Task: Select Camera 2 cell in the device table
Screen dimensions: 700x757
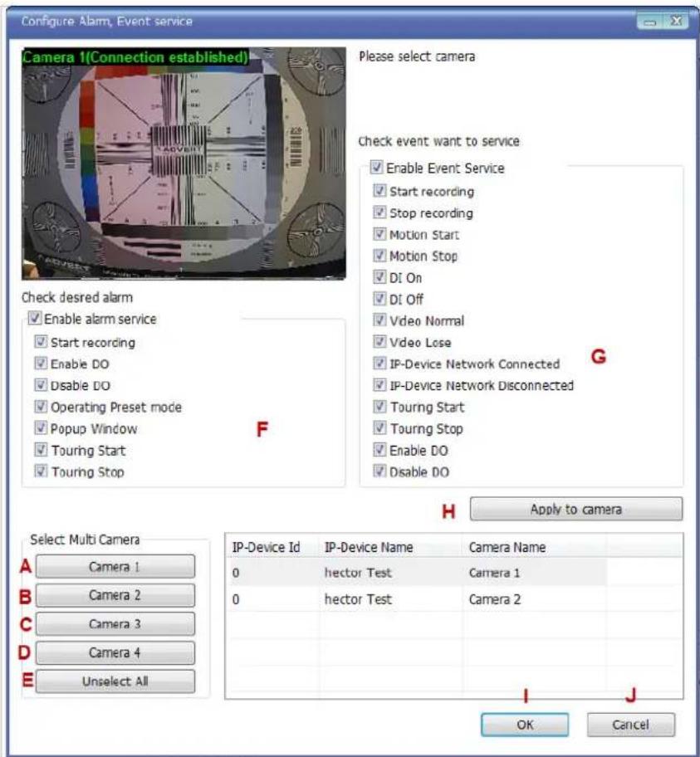Action: click(x=534, y=599)
